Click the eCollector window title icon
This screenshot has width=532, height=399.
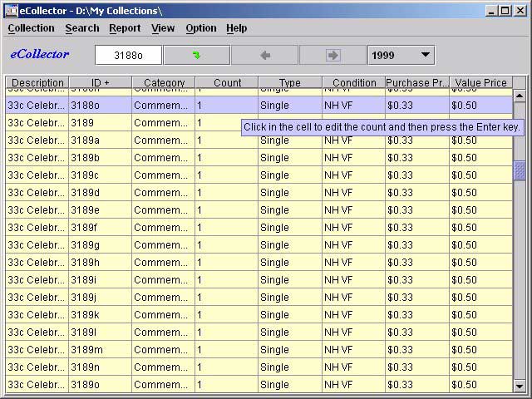pyautogui.click(x=12, y=11)
